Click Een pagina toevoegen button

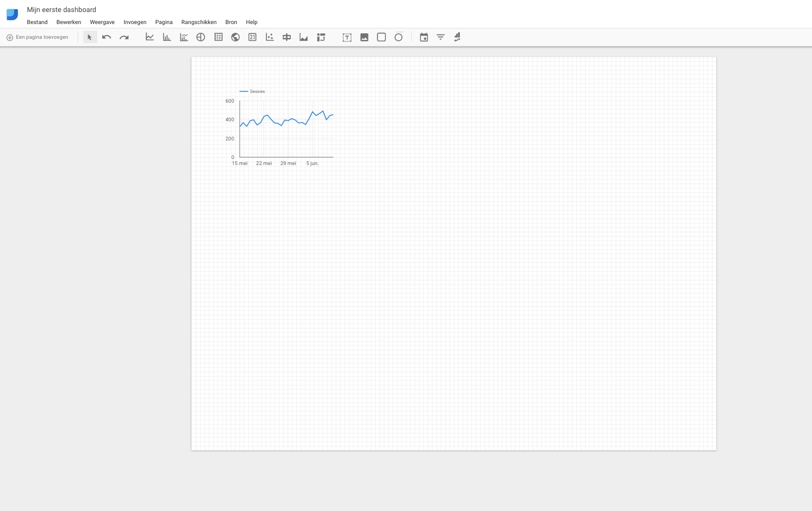click(x=37, y=37)
